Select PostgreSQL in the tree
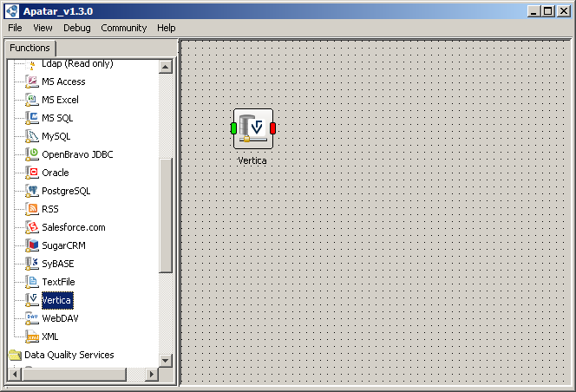 click(x=66, y=191)
